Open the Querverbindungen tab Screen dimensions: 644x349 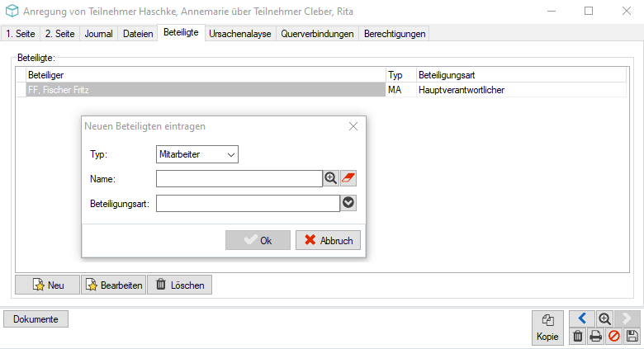(x=318, y=34)
